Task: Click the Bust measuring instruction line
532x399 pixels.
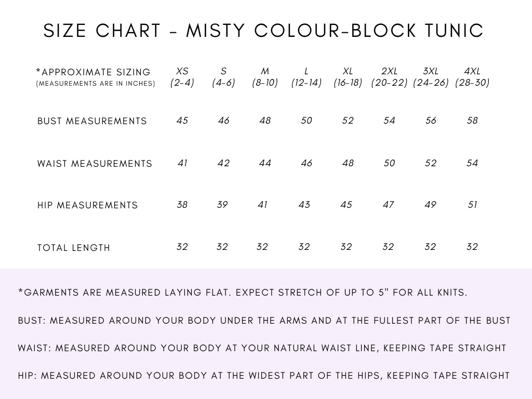Action: [264, 321]
